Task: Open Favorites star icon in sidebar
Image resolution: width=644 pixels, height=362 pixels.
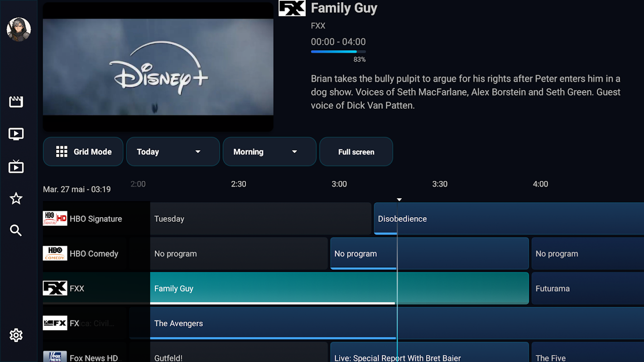Action: (x=16, y=198)
